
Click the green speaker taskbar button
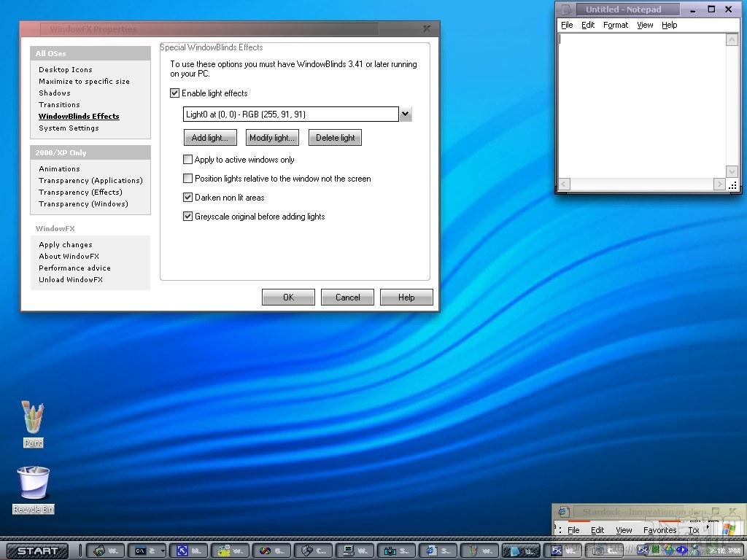click(x=107, y=551)
